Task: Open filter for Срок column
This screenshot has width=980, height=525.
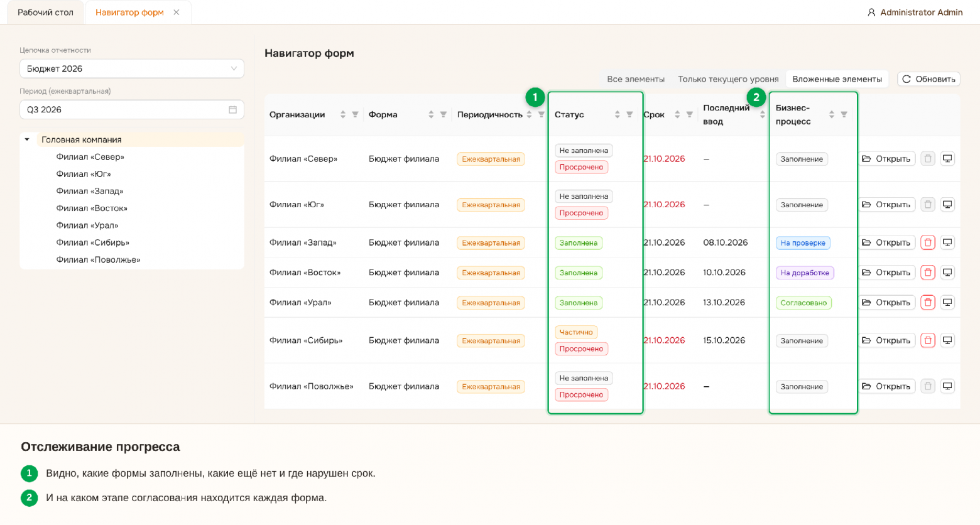Action: [689, 114]
